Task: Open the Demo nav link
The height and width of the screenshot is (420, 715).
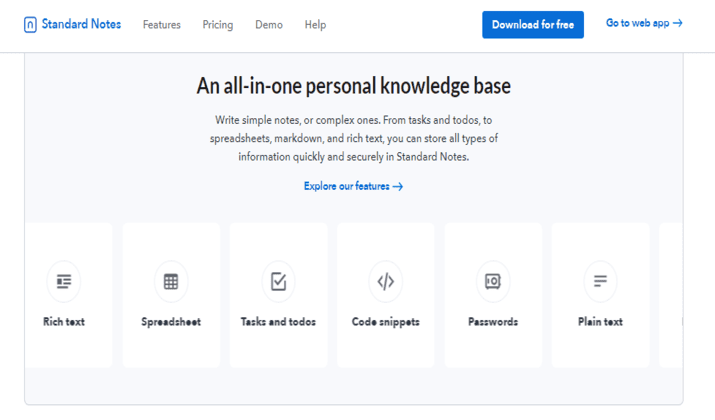Action: point(269,25)
